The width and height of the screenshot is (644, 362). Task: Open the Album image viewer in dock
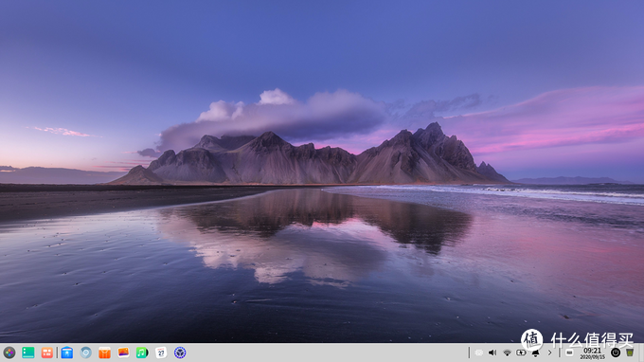coord(124,353)
